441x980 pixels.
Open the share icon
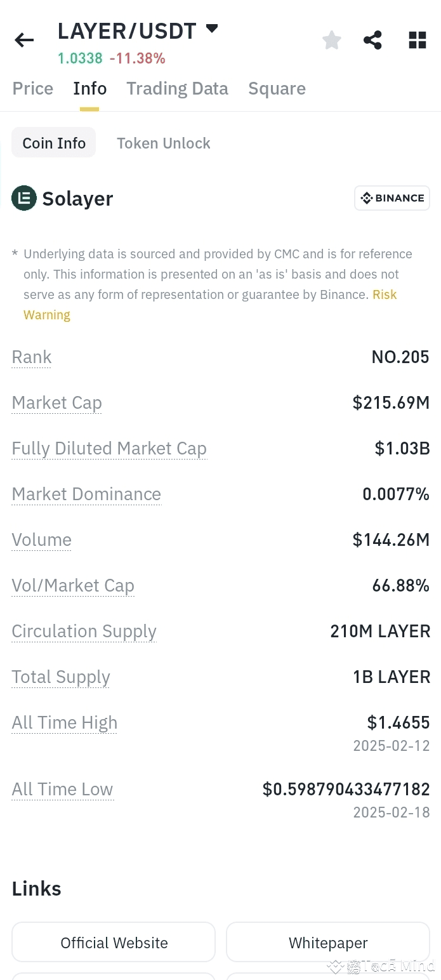372,40
